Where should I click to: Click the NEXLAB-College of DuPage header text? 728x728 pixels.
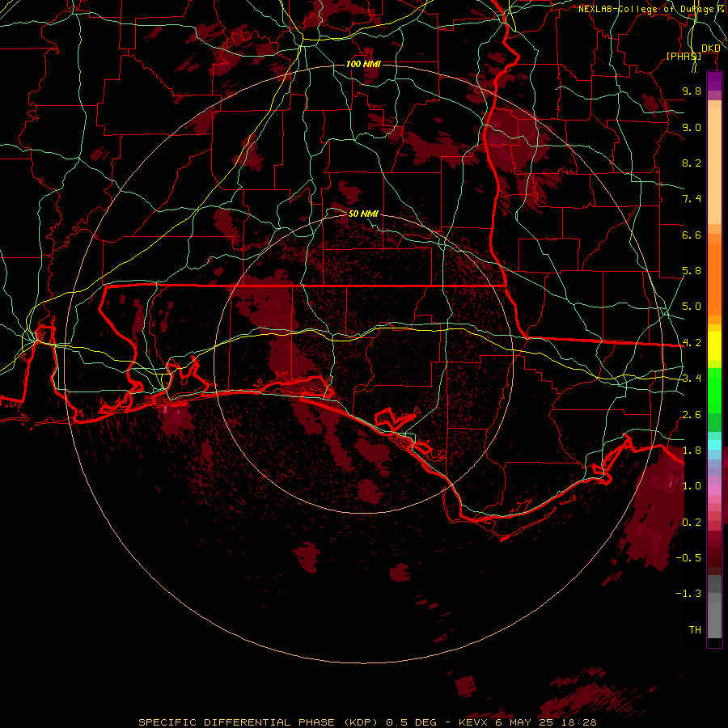(645, 9)
